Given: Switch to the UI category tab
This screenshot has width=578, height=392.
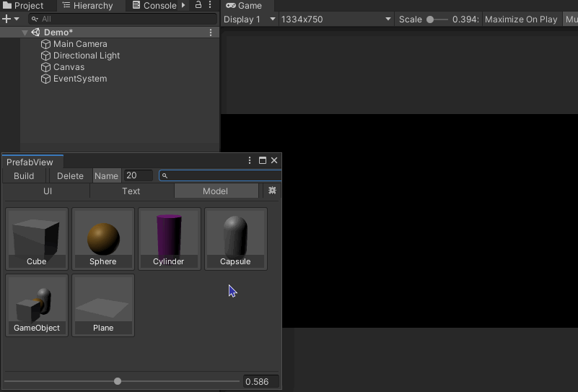Looking at the screenshot, I should [48, 191].
